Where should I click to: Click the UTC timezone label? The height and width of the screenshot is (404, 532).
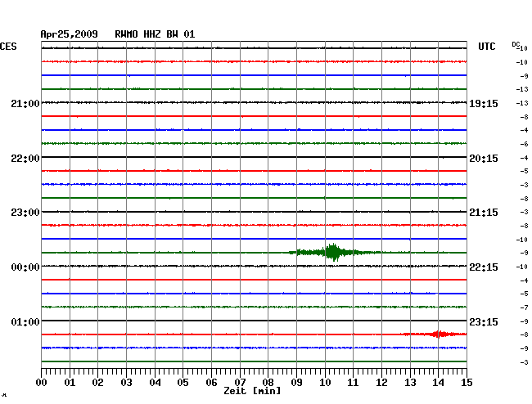click(486, 47)
